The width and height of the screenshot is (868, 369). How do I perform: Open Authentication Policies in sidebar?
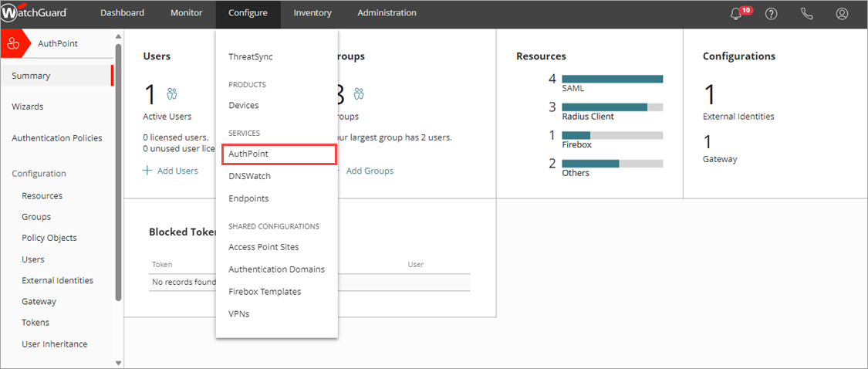pos(56,138)
